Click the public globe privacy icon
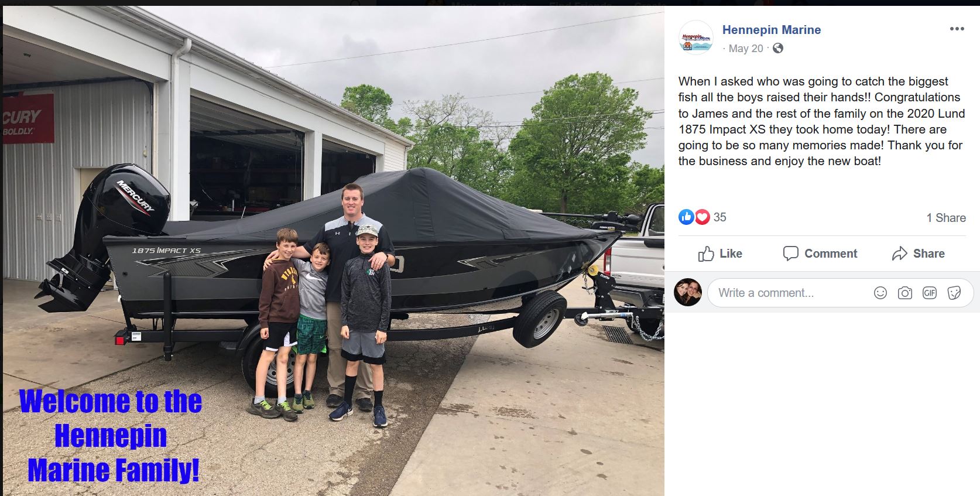Screen dimensions: 980x496 [778, 49]
